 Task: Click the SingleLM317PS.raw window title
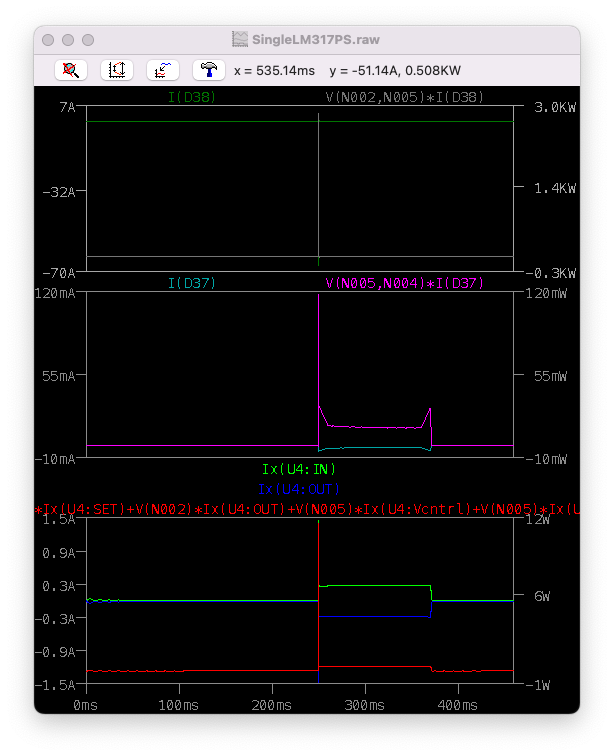pyautogui.click(x=316, y=40)
